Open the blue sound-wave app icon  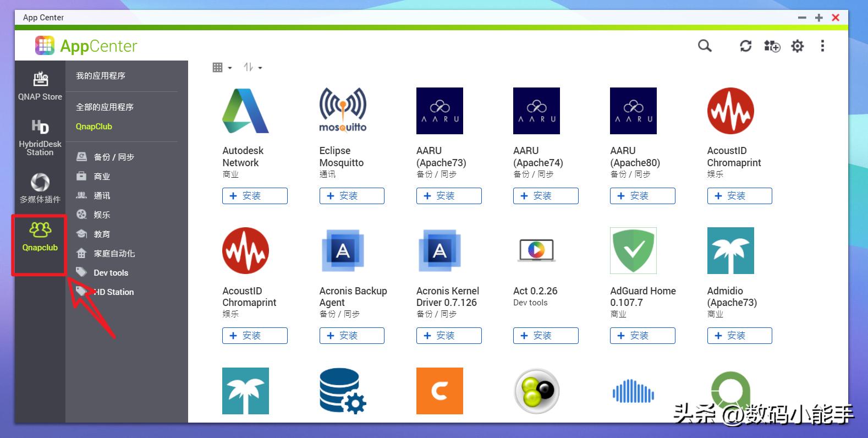point(633,391)
